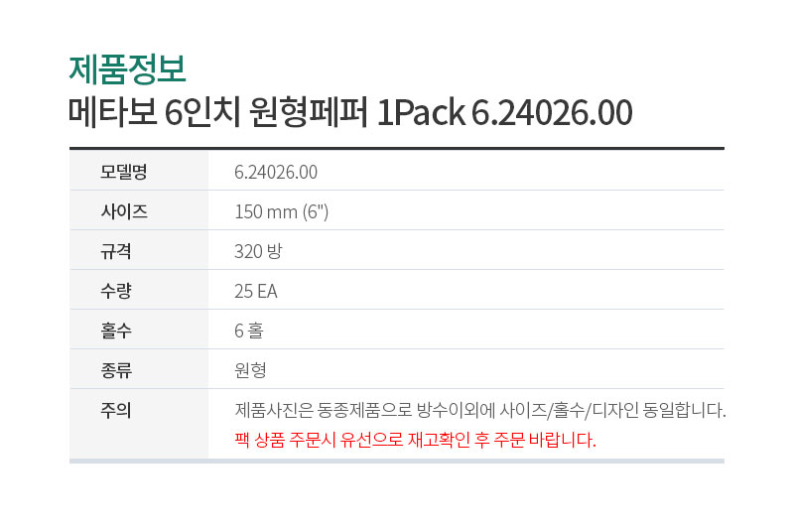
Task: Select the 수량 label cell
Action: [x=139, y=290]
